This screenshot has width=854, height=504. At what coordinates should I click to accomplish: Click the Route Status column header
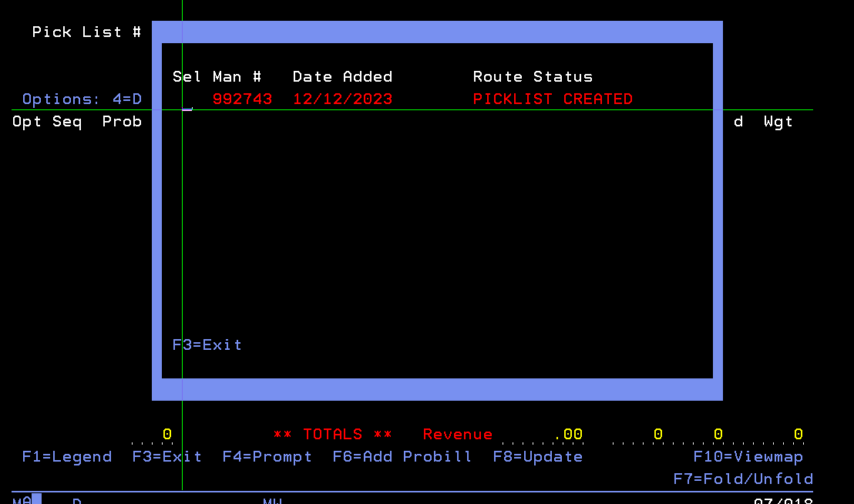533,77
